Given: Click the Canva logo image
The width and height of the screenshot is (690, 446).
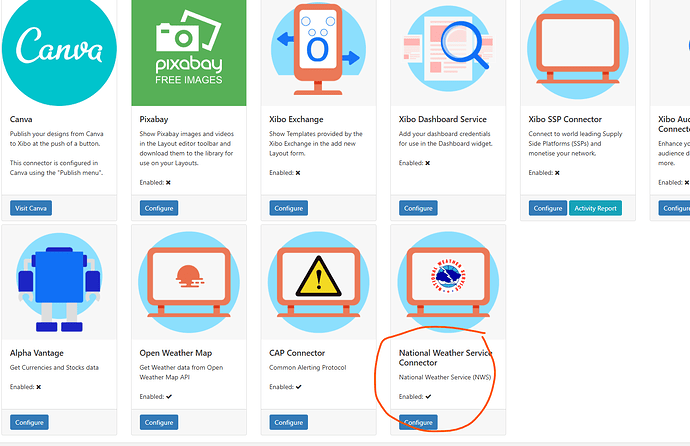Looking at the screenshot, I should [59, 50].
